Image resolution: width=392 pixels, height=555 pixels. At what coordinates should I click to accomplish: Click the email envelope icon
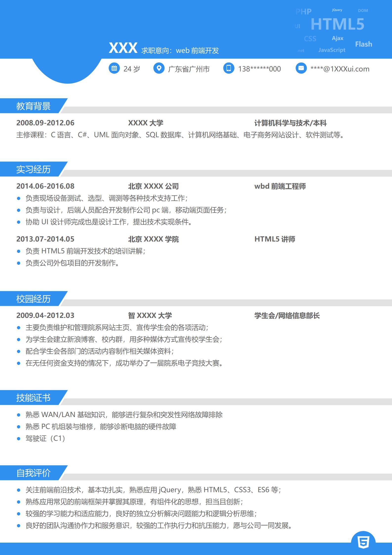[301, 68]
